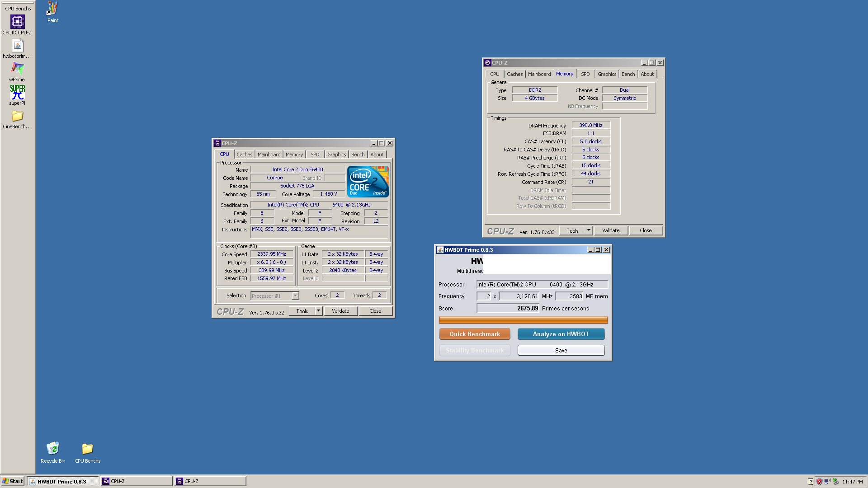This screenshot has width=868, height=488.
Task: Click Tools button in CPU-Z Memory window
Action: [x=572, y=230]
